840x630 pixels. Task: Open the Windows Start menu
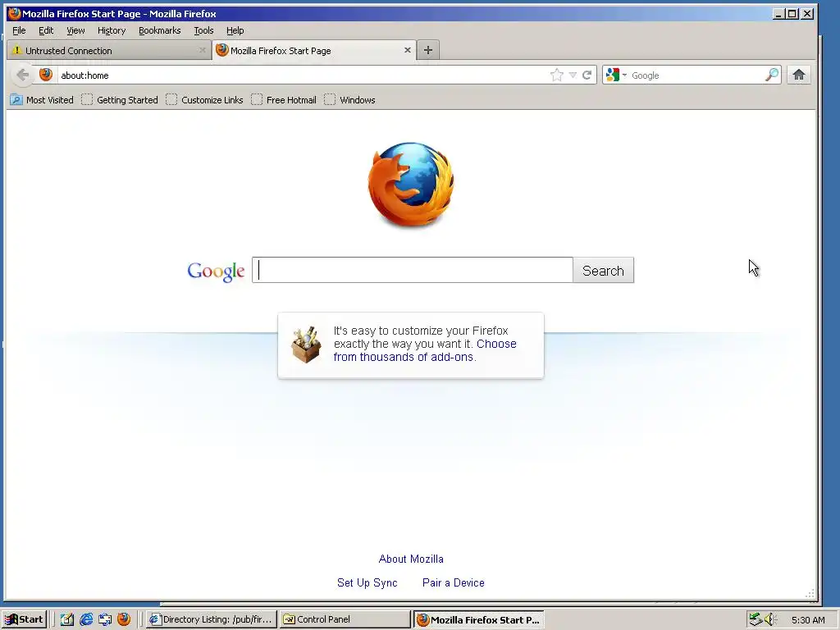(24, 619)
